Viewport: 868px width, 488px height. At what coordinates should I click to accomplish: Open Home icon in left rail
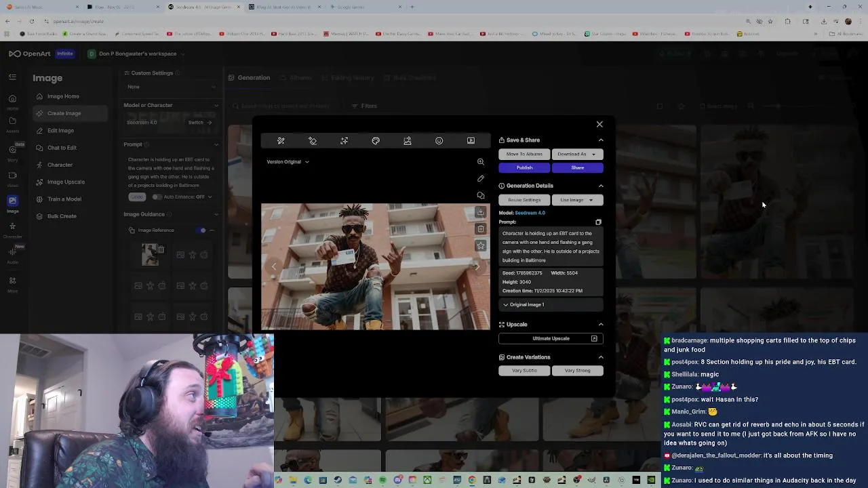click(x=12, y=102)
